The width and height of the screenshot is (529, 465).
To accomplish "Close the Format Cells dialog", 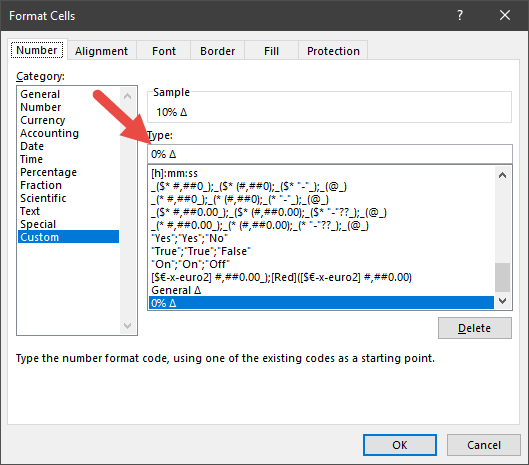I will pyautogui.click(x=505, y=15).
